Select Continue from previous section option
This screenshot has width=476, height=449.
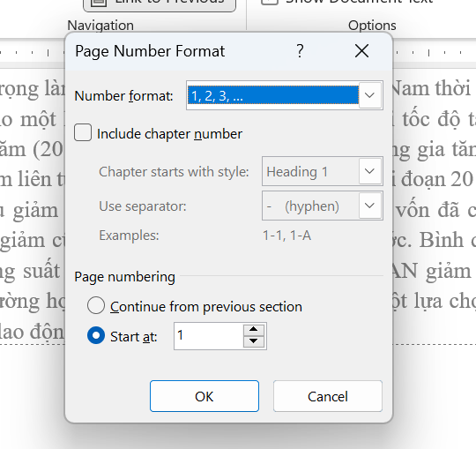pyautogui.click(x=96, y=305)
